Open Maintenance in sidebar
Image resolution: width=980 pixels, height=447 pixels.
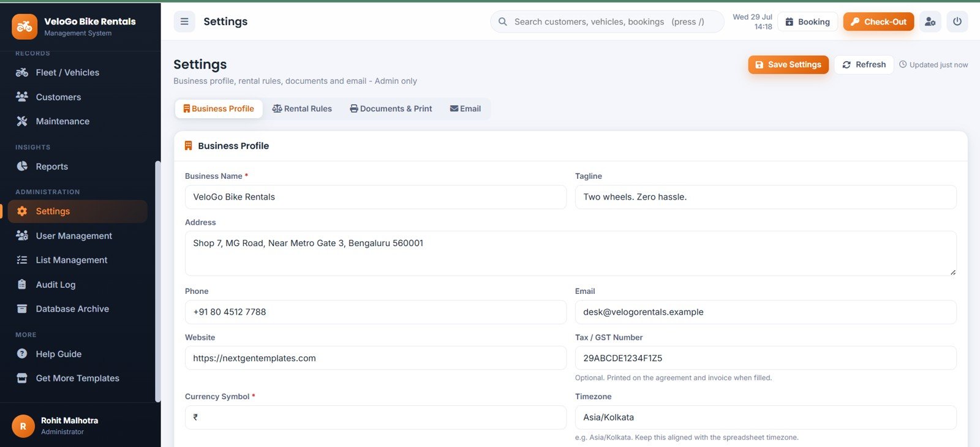tap(77, 121)
